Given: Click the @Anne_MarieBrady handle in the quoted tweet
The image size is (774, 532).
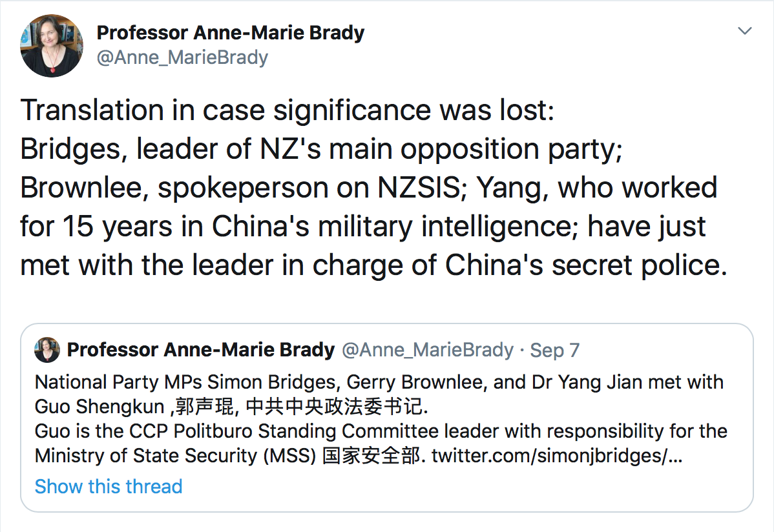Looking at the screenshot, I should [427, 350].
